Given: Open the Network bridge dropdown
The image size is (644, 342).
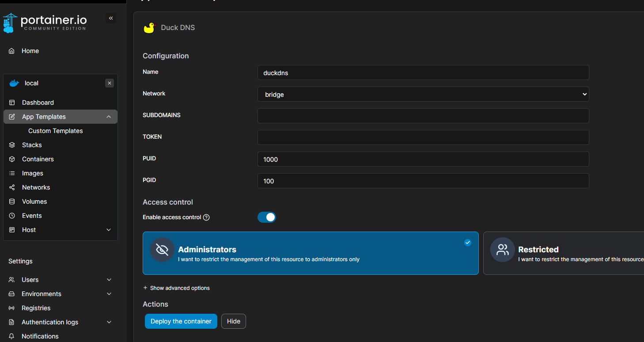Looking at the screenshot, I should tap(423, 94).
